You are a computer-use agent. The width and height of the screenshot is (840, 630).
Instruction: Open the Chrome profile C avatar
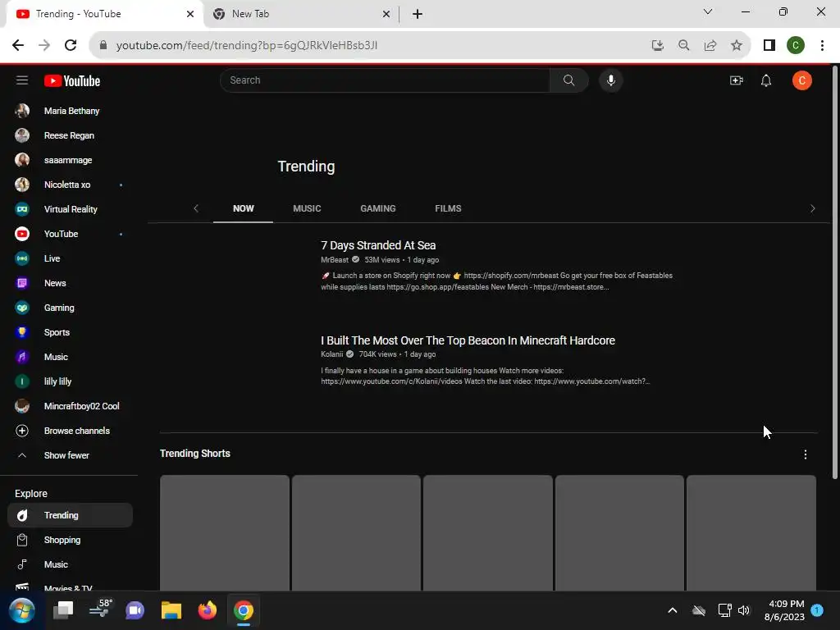click(x=796, y=45)
